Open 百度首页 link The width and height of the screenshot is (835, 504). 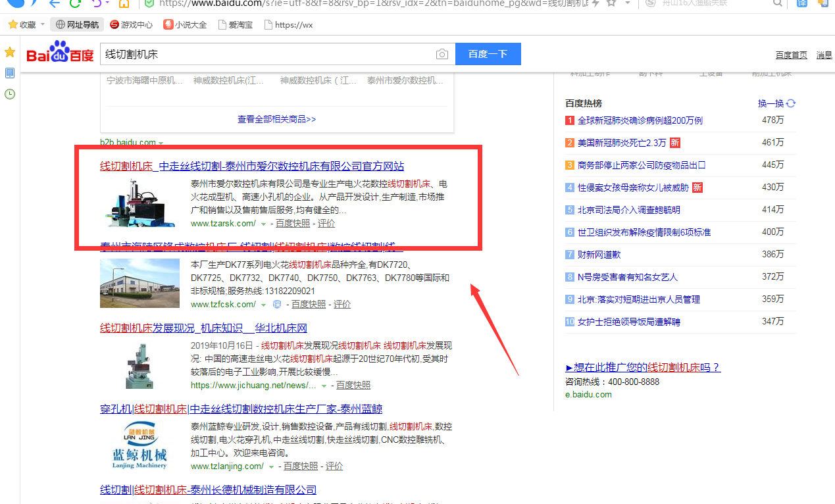[792, 55]
